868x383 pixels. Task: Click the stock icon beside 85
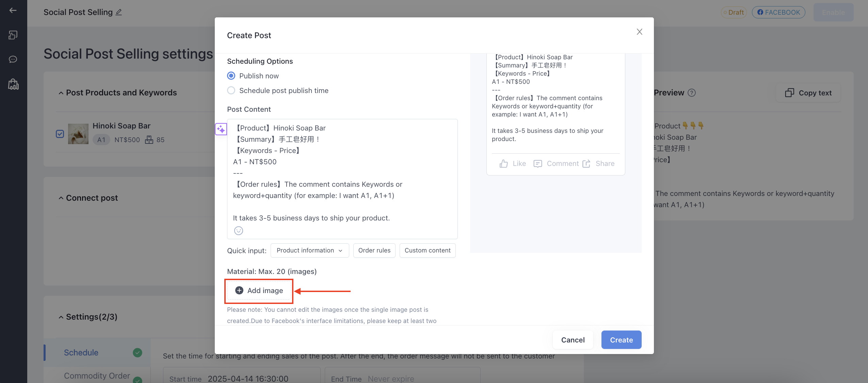tap(149, 140)
